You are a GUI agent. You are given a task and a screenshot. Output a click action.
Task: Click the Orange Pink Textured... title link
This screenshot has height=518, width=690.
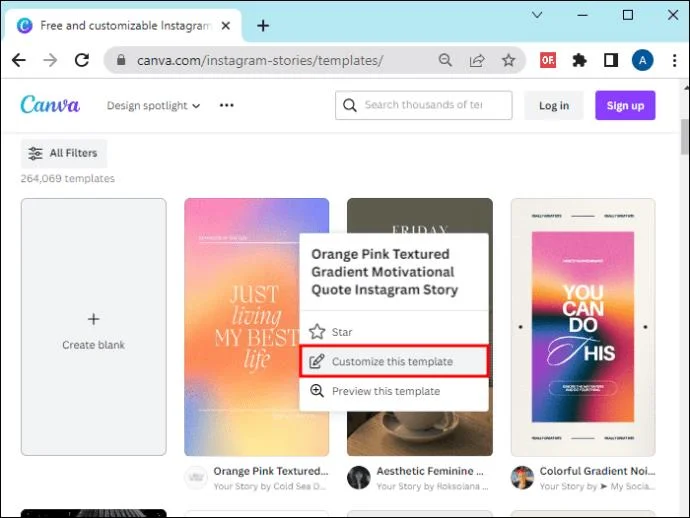pyautogui.click(x=271, y=471)
